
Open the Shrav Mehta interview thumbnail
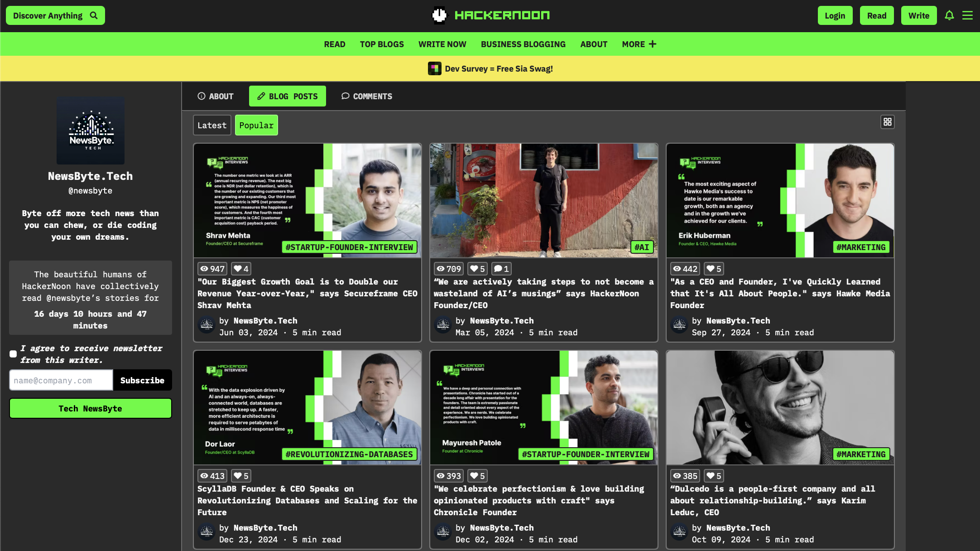tap(307, 201)
